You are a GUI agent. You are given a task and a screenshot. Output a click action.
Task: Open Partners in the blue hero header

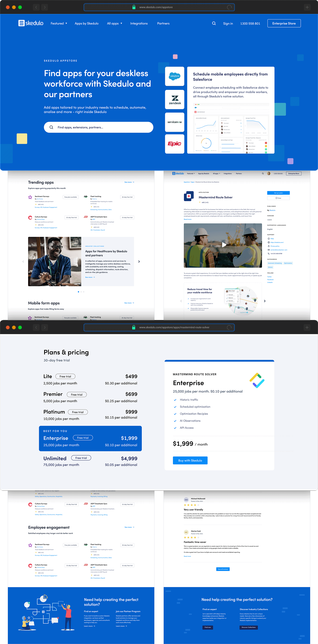click(x=163, y=23)
